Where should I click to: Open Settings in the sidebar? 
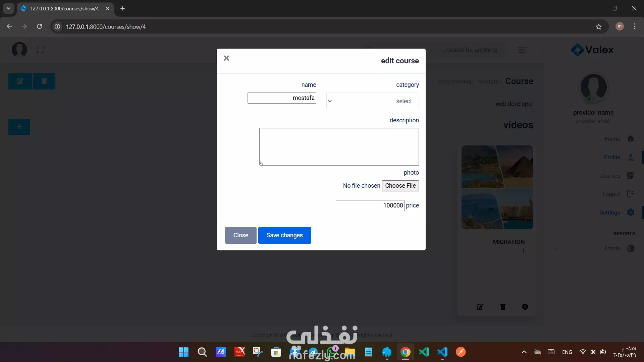(x=617, y=213)
